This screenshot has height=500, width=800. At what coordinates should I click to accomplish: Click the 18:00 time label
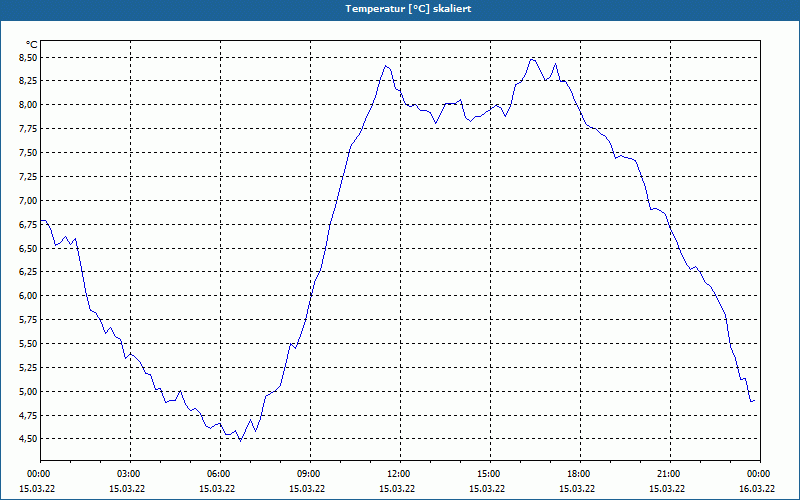coord(580,474)
